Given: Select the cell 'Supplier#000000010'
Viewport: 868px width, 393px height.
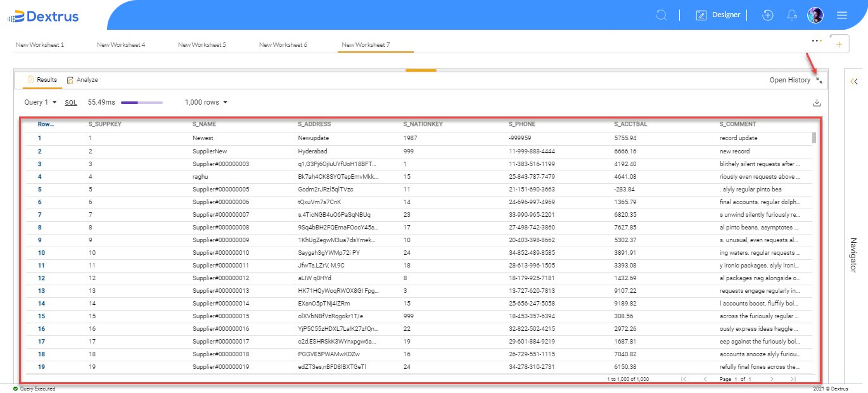Looking at the screenshot, I should click(220, 252).
